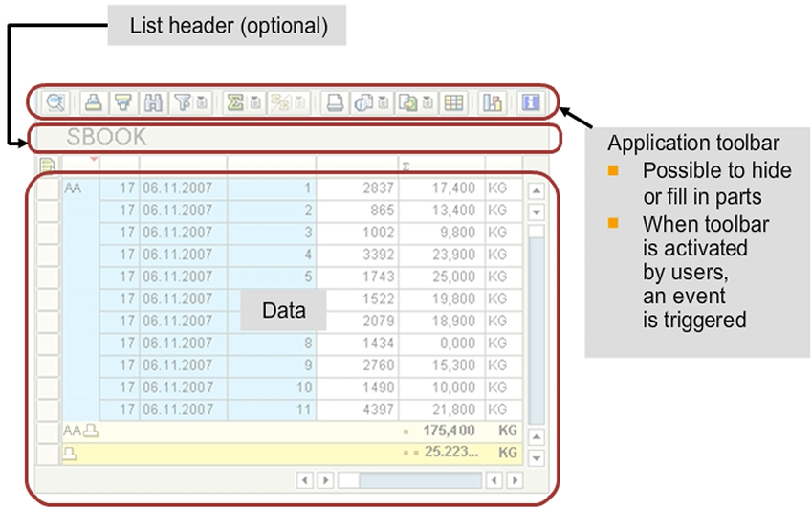Click the Details magnifier icon in toolbar

(55, 102)
